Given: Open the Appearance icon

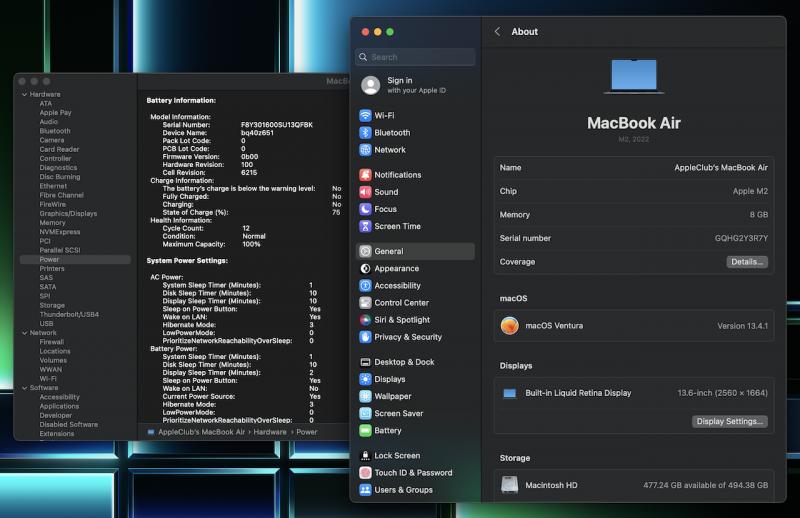Looking at the screenshot, I should 365,268.
